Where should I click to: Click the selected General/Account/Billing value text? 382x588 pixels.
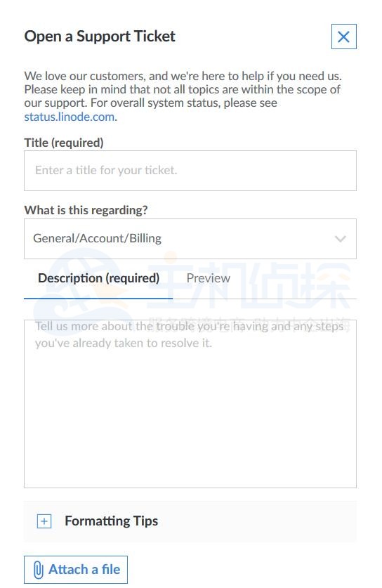click(x=97, y=238)
